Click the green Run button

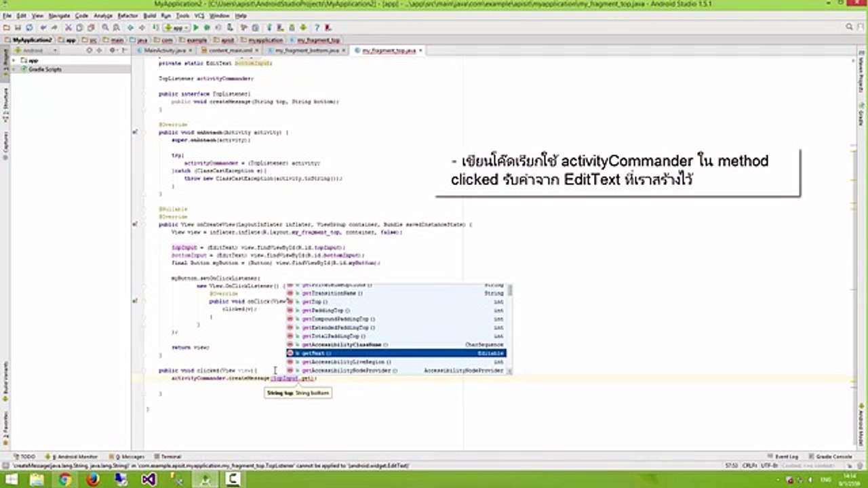(196, 28)
